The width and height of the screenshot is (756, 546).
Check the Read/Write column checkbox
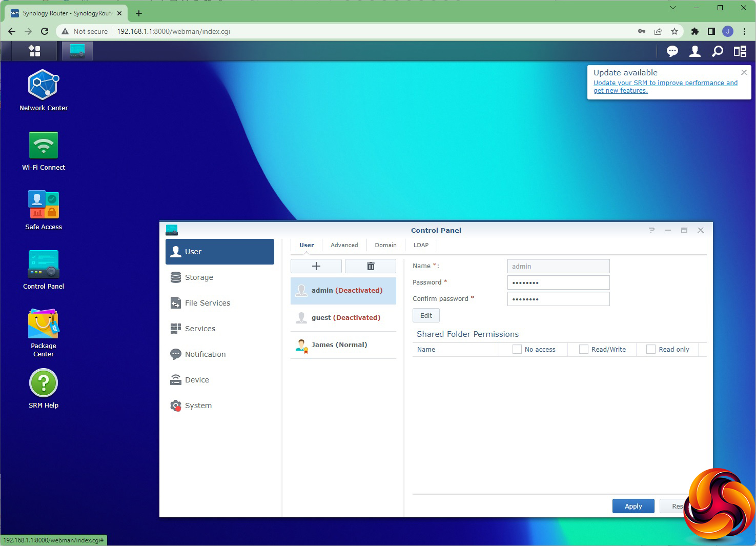click(584, 349)
